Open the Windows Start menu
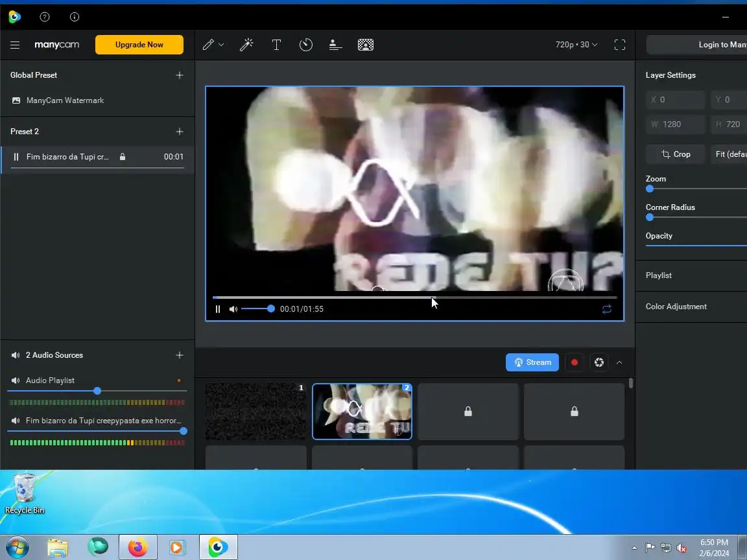The image size is (747, 560). point(17,547)
